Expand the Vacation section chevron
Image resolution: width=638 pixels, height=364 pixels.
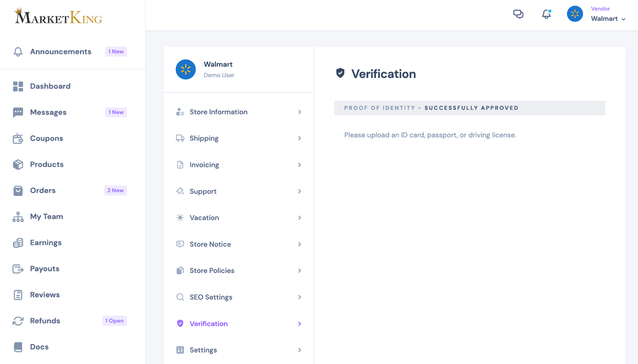[x=299, y=218]
